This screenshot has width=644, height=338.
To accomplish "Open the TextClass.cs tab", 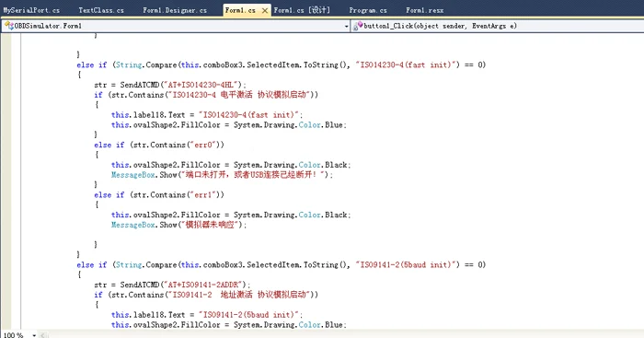I will pos(101,10).
